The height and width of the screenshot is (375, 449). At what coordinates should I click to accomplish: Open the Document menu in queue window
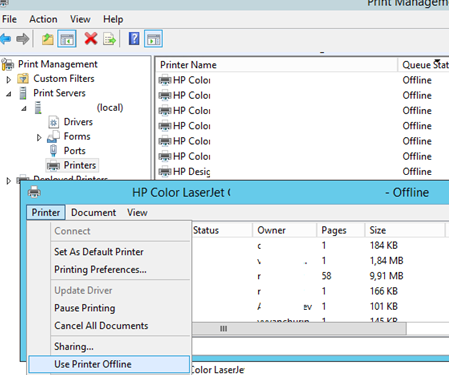tap(93, 212)
